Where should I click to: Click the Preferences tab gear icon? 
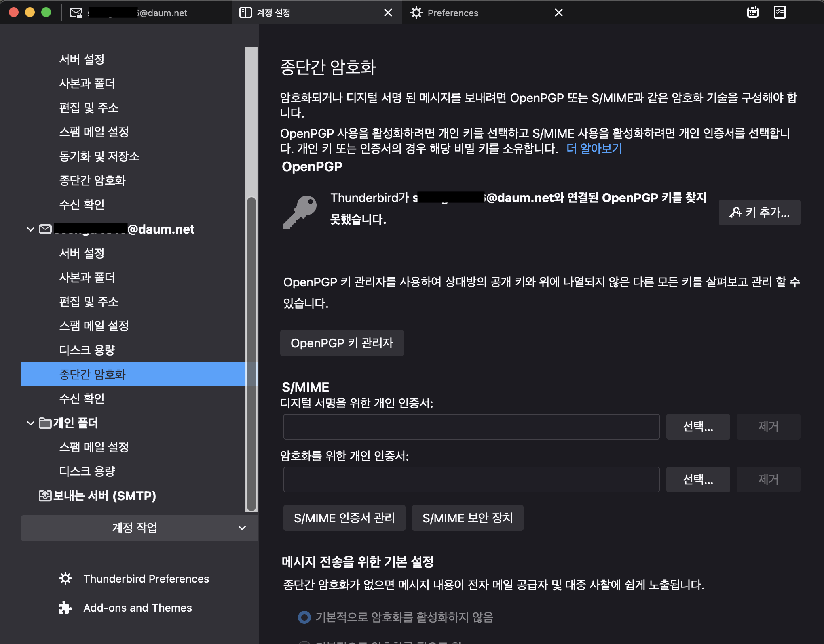416,13
